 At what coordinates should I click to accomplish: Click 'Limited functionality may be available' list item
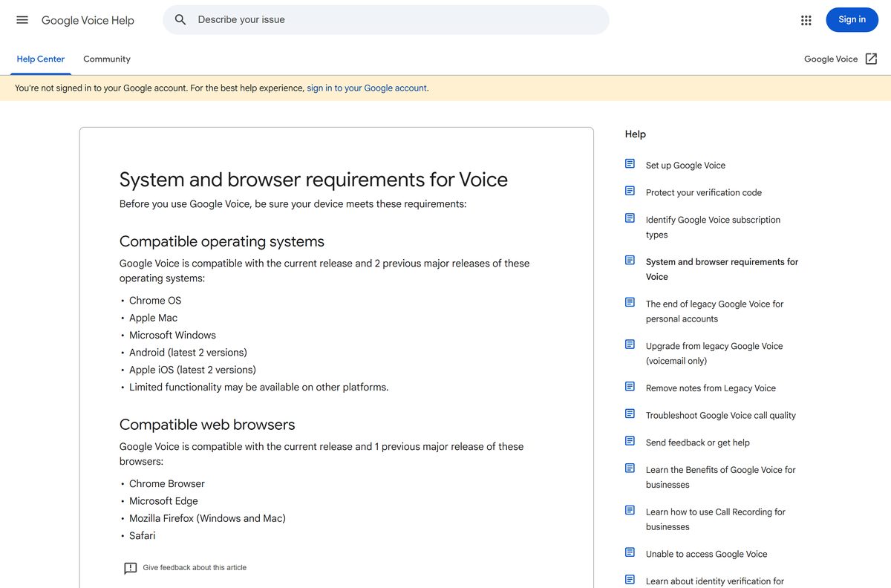(x=258, y=387)
